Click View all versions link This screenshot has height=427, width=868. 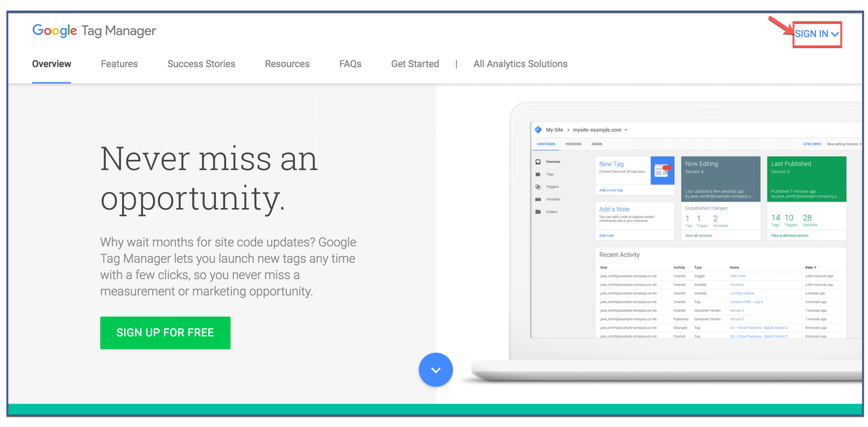click(698, 235)
